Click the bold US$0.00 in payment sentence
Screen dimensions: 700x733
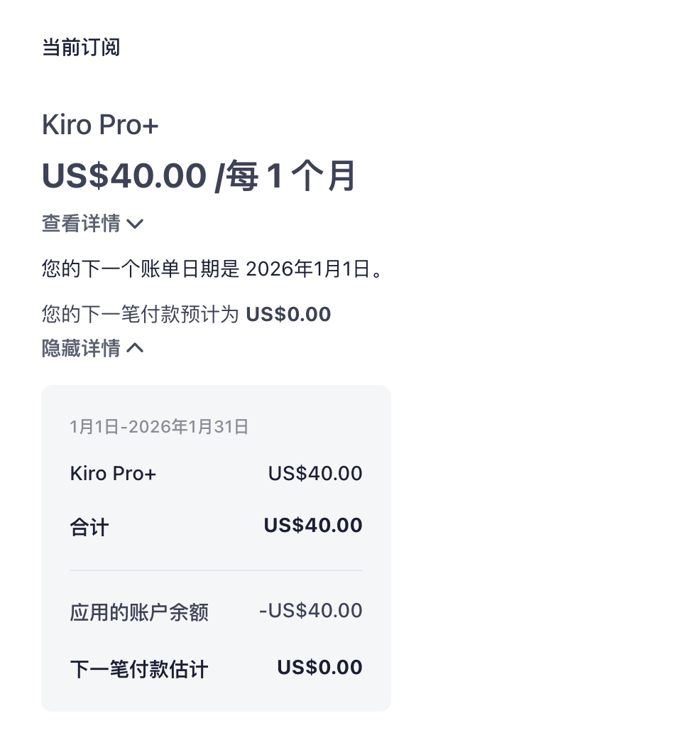(288, 314)
